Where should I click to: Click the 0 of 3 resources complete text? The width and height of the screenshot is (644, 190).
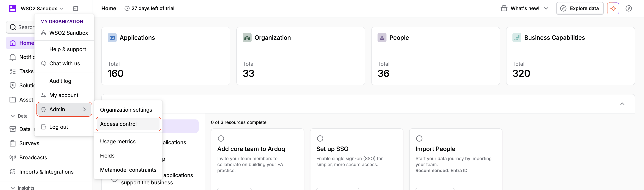[x=239, y=122]
